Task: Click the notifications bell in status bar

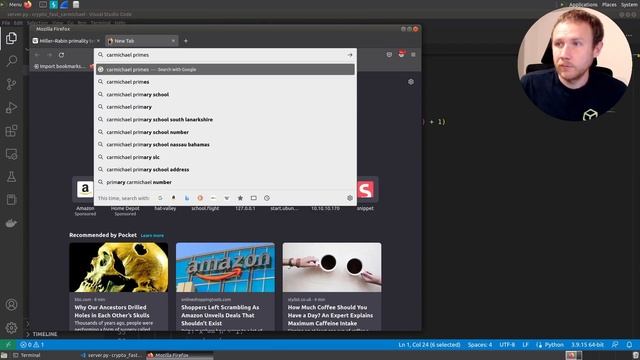Action: pos(629,345)
